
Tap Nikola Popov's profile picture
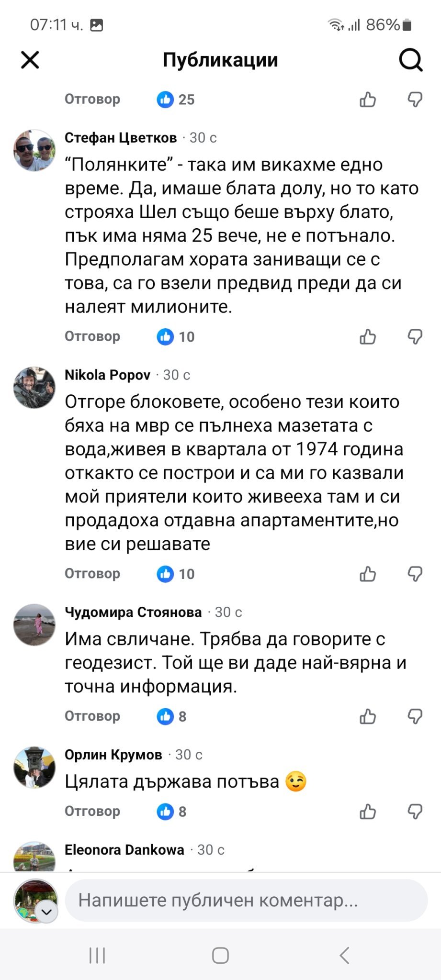pos(34,388)
